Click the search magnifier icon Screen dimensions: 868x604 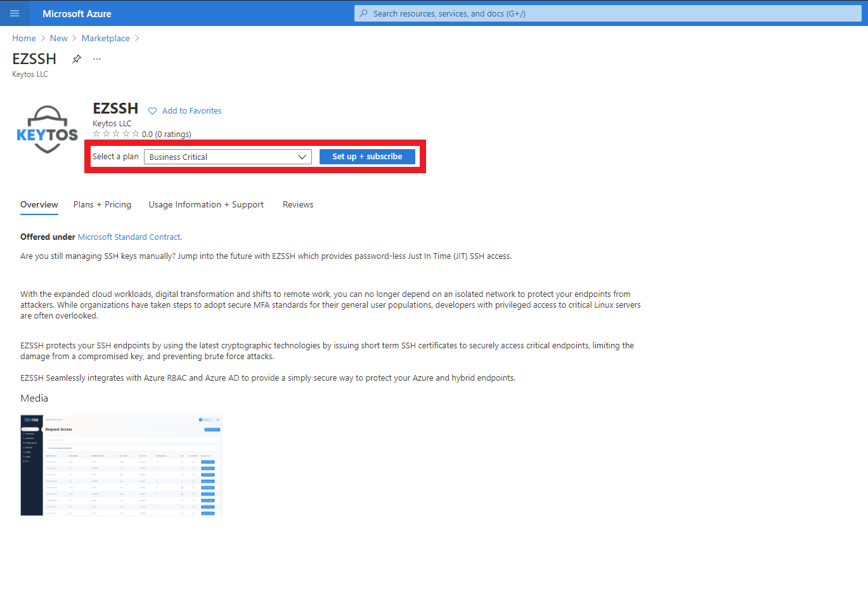[363, 13]
